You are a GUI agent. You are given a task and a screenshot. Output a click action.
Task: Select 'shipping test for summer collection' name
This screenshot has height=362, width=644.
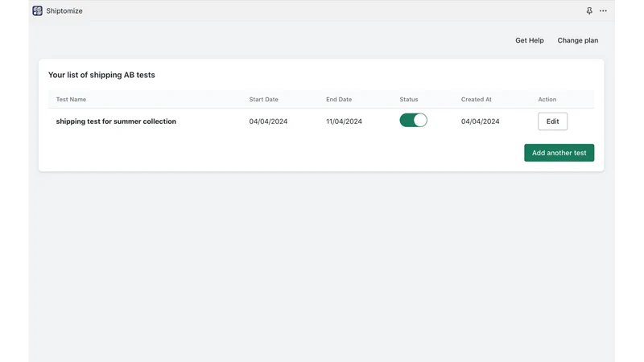116,121
